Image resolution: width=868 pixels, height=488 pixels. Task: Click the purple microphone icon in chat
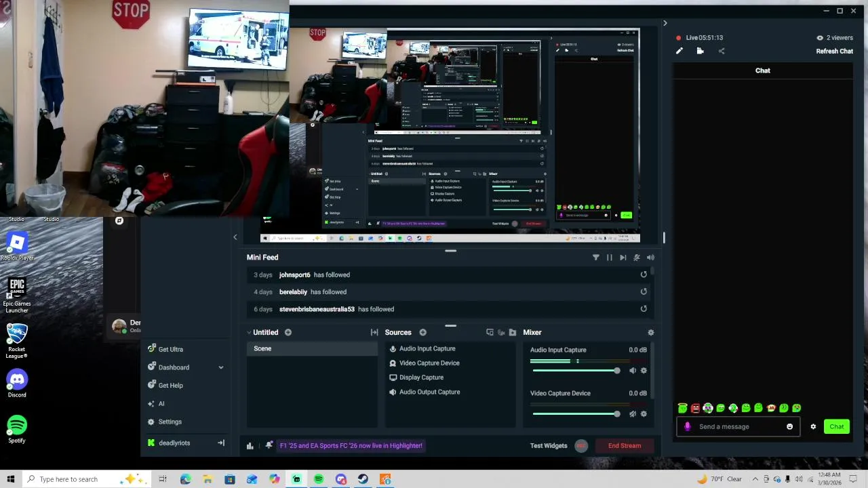coord(688,427)
